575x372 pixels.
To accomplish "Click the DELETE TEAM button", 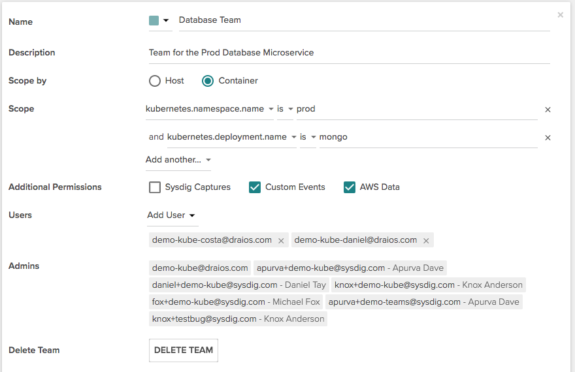I will [x=183, y=350].
